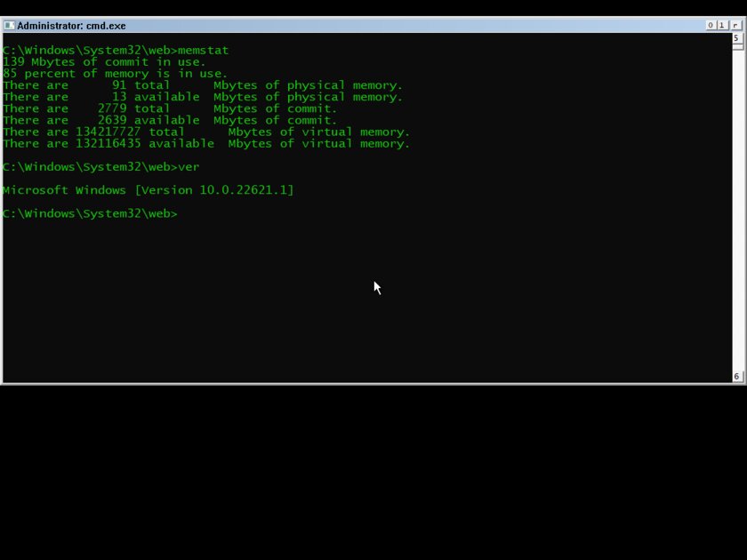
Task: Click the Microsoft Windows version 10.0.22621.1 line
Action: [148, 190]
